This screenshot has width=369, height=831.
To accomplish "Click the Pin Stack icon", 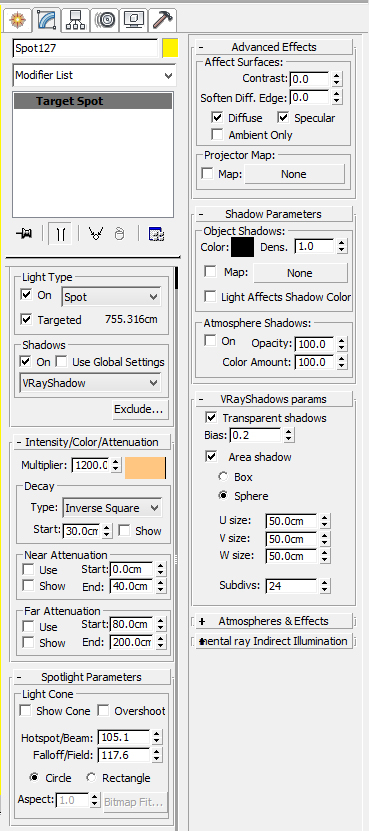I will coord(24,233).
